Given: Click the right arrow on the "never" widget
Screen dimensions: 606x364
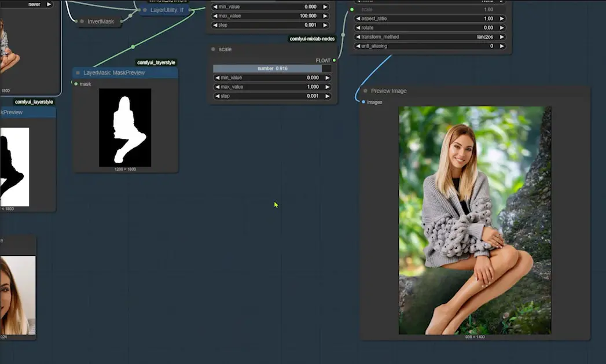Looking at the screenshot, I should [x=49, y=4].
